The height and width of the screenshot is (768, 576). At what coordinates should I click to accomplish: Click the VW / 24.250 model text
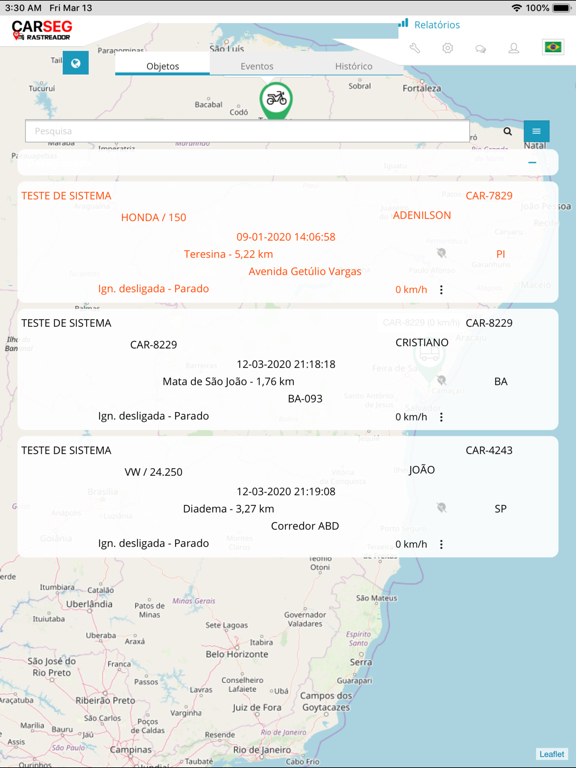154,472
